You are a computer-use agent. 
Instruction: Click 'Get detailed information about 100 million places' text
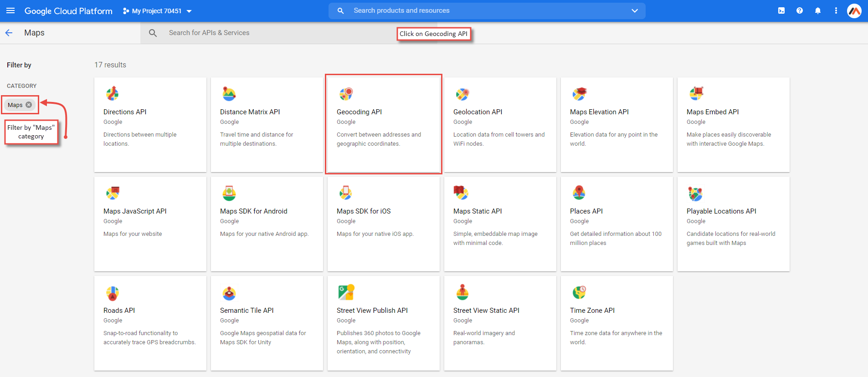coord(616,239)
